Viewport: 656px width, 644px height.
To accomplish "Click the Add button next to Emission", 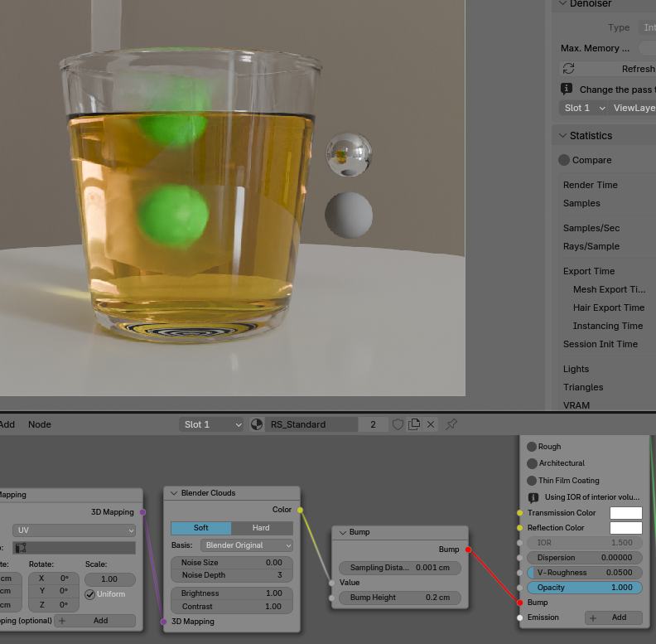I will [613, 617].
